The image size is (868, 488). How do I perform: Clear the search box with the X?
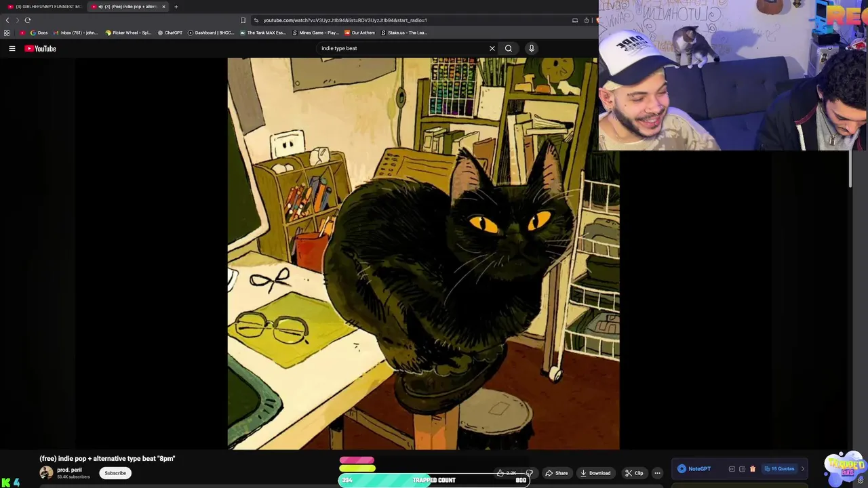pos(492,48)
